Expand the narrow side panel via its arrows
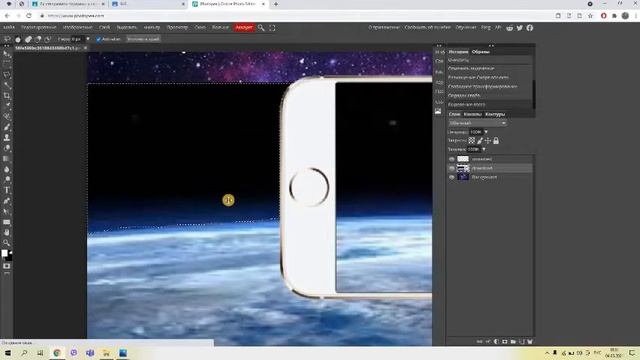 (439, 45)
